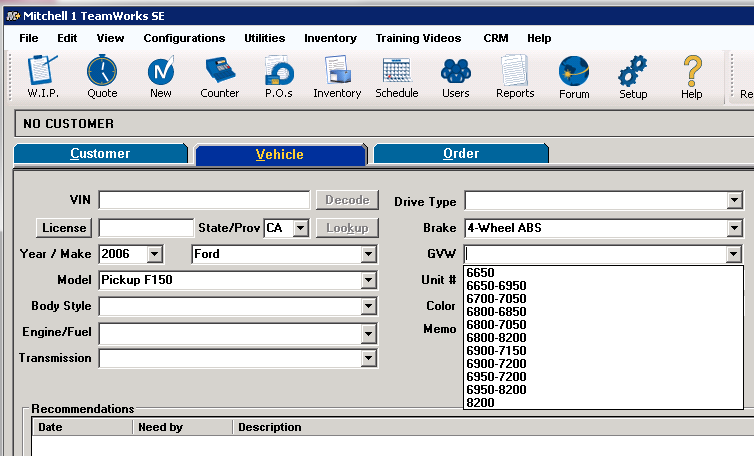Open the CRM menu

click(x=496, y=38)
